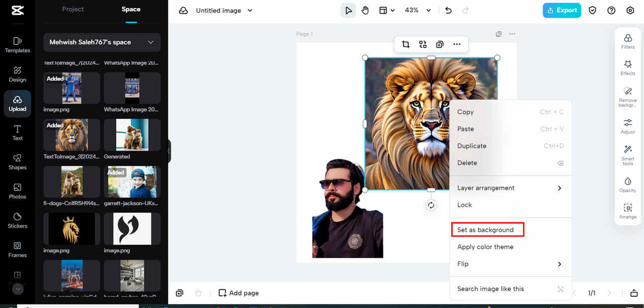Open the Shapes panel
The width and height of the screenshot is (644, 308).
click(18, 162)
